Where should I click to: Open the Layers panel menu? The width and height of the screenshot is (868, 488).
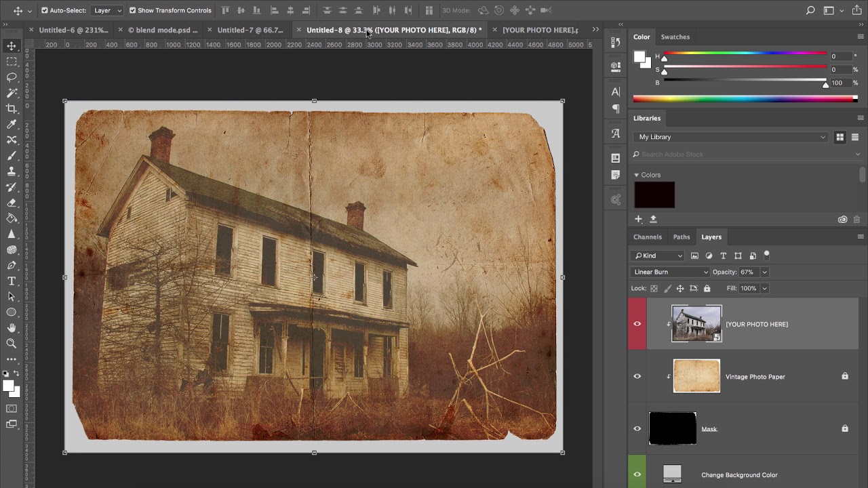pyautogui.click(x=861, y=237)
